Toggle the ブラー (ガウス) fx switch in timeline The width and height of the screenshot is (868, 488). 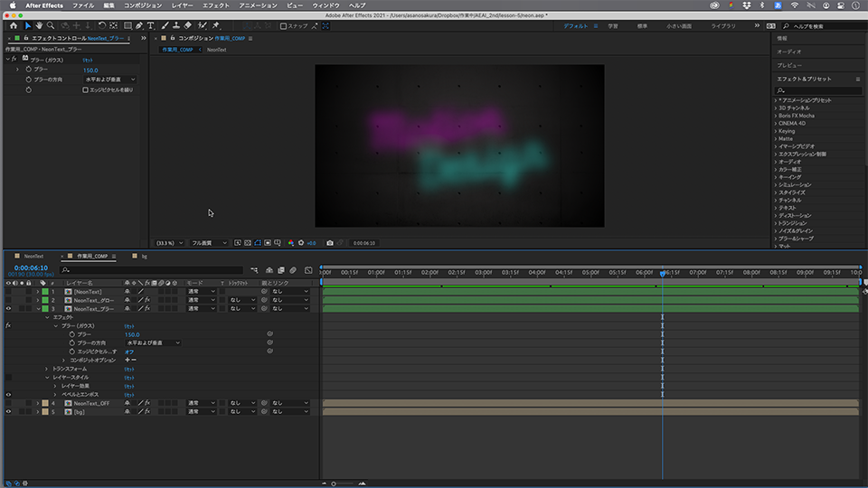pyautogui.click(x=8, y=326)
